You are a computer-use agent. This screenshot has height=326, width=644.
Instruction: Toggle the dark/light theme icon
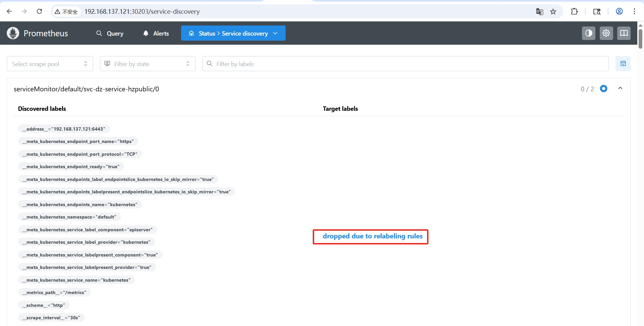pyautogui.click(x=588, y=33)
